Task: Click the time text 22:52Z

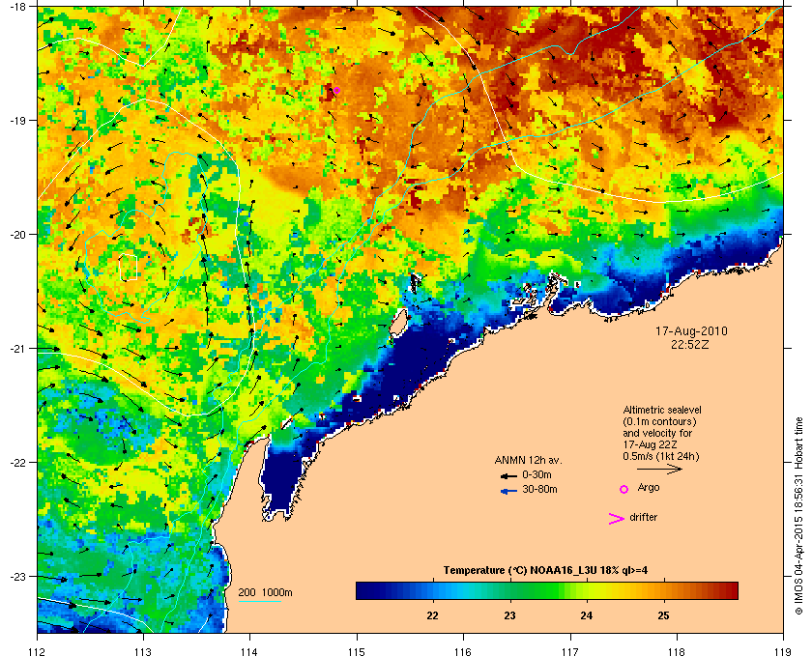Action: 690,344
